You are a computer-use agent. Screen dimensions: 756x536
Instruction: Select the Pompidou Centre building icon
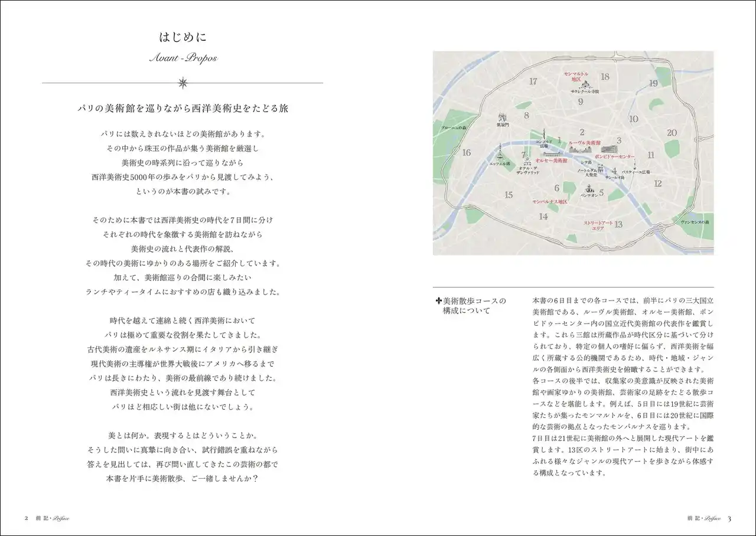610,149
